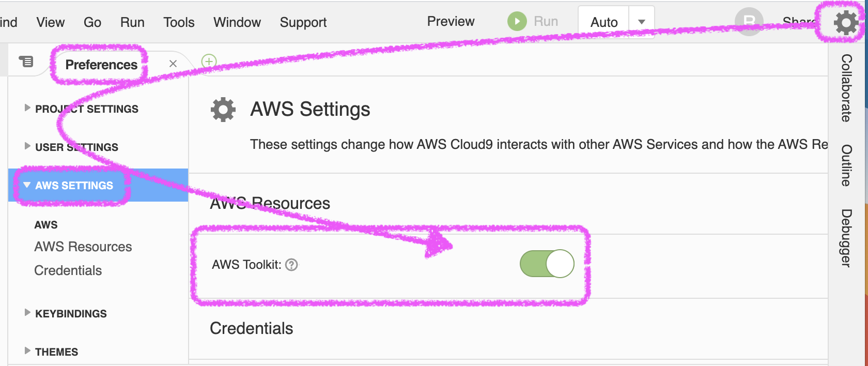Toggle the AWS Toolkit switch off
The width and height of the screenshot is (868, 366).
pyautogui.click(x=547, y=264)
